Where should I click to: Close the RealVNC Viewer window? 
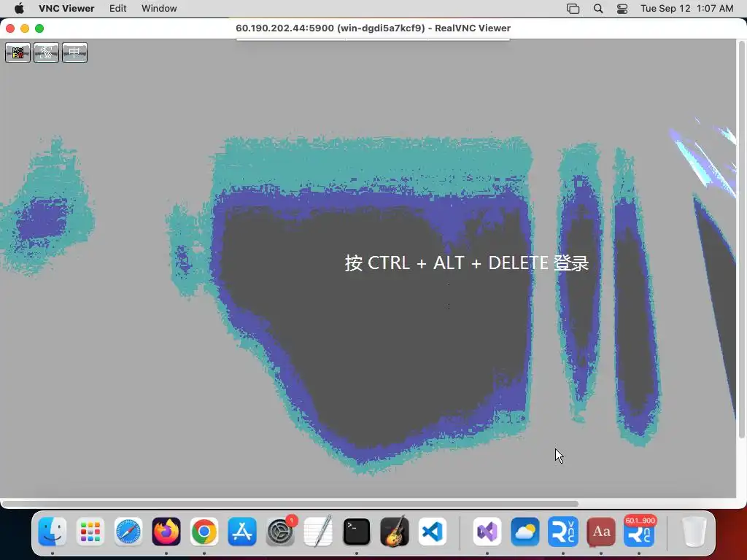coord(10,28)
